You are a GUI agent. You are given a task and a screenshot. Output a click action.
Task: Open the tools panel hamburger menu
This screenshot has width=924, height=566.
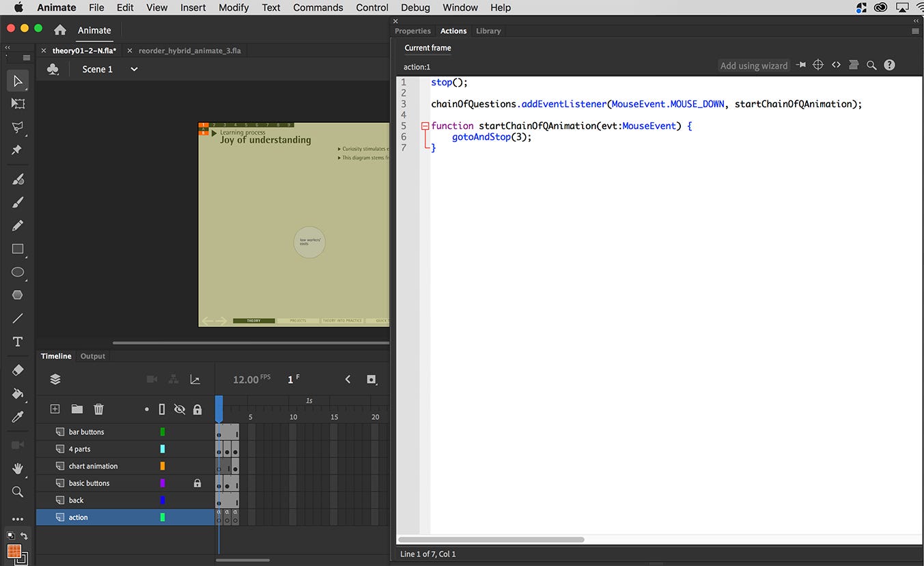tap(27, 58)
